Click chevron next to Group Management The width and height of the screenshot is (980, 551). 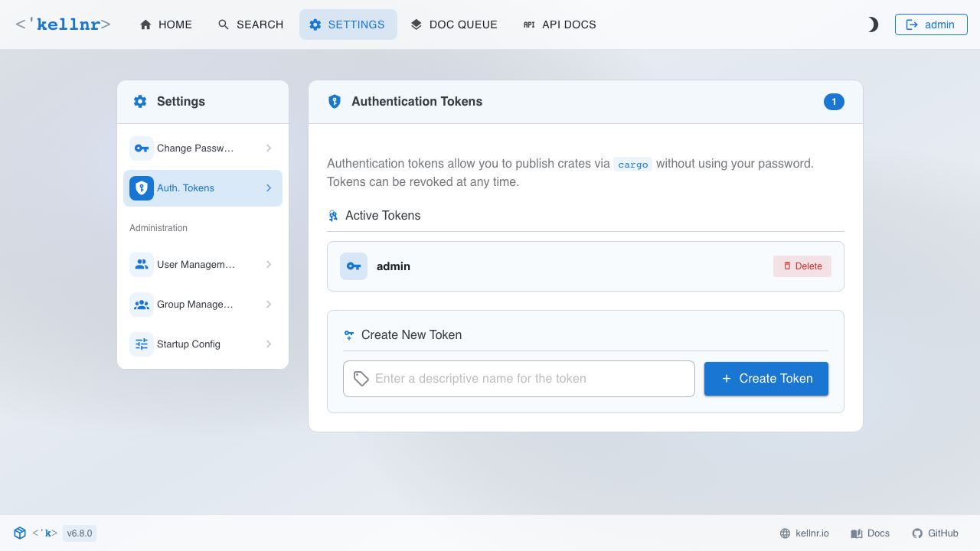point(269,305)
